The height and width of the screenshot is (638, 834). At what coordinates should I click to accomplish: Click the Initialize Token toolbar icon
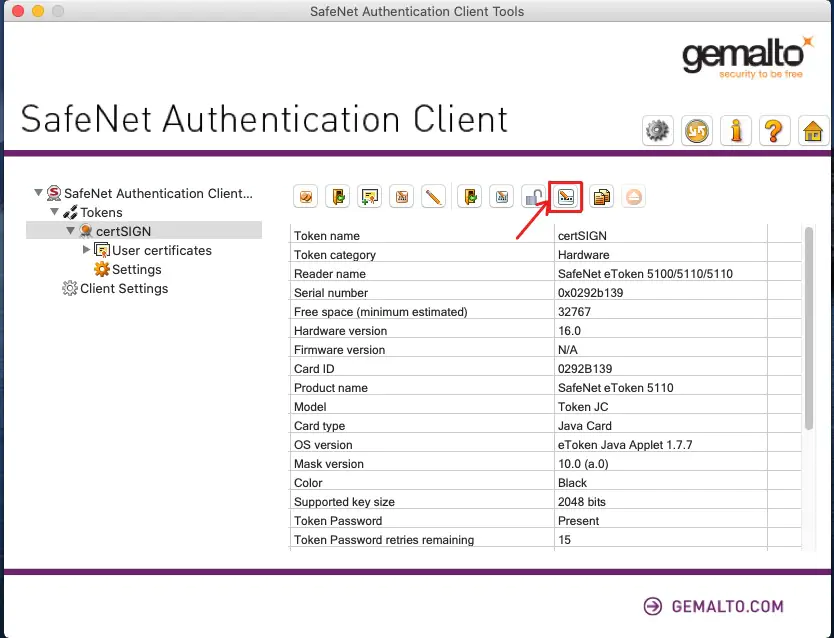(307, 197)
